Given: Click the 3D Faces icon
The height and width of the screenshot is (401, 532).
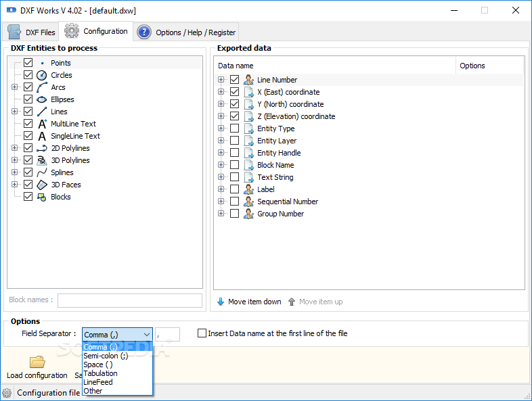Looking at the screenshot, I should [42, 185].
